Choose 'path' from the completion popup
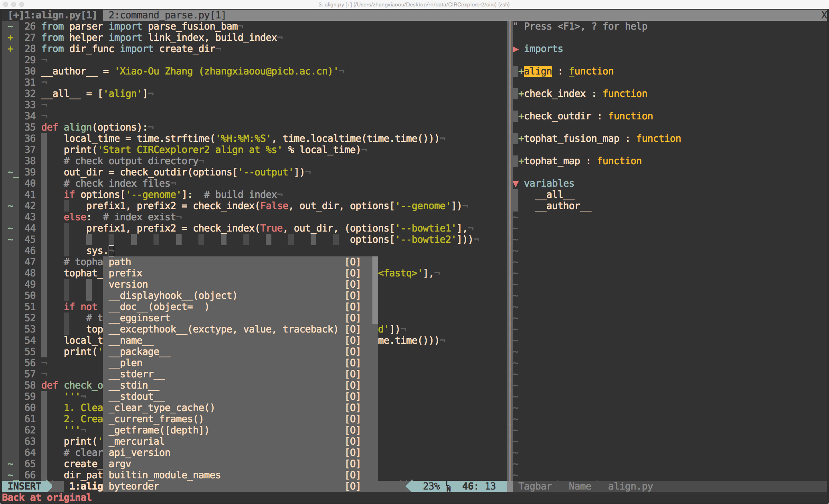The image size is (829, 504). (120, 262)
